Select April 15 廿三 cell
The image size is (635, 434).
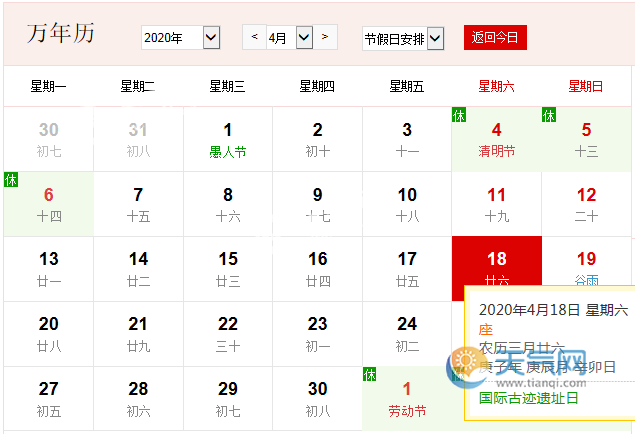228,269
